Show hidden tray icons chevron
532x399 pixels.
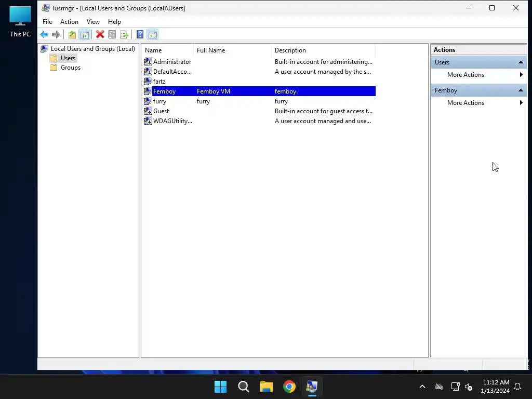(x=422, y=387)
